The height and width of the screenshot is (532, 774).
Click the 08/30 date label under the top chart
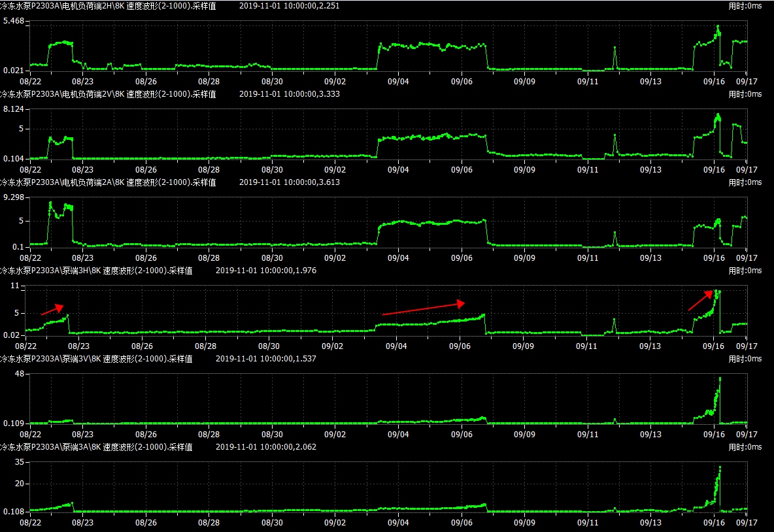point(272,82)
